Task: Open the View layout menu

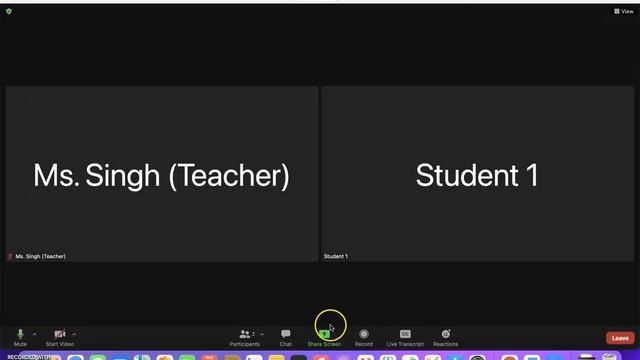Action: pos(624,11)
